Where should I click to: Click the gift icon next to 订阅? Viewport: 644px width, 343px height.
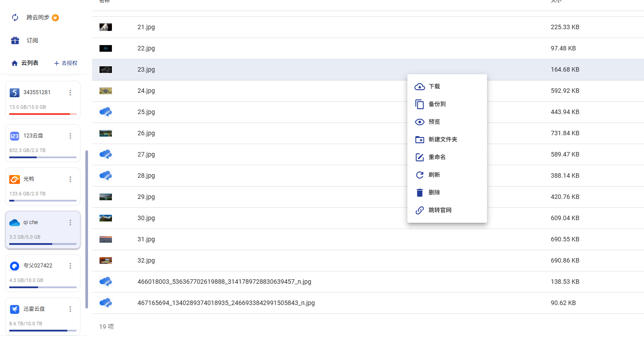[15, 40]
